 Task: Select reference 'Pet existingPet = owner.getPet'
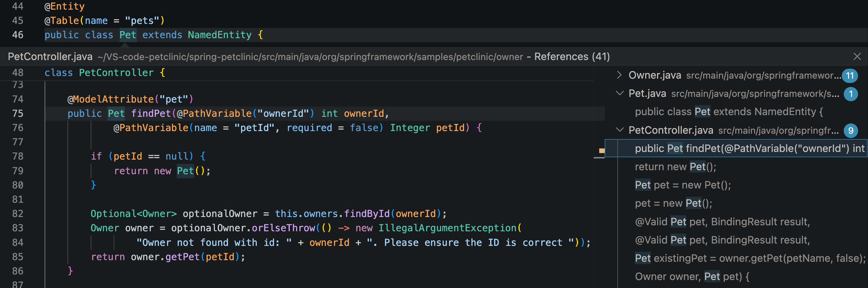[750, 258]
